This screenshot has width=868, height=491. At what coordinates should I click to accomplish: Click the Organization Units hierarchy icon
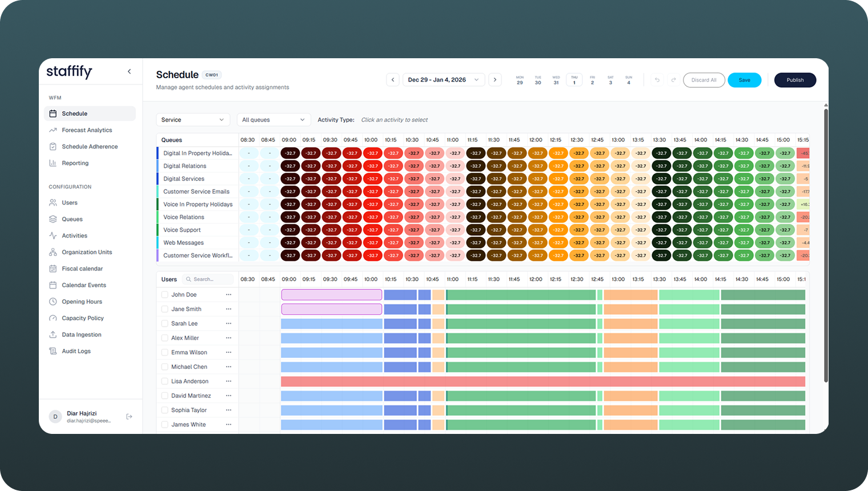(53, 252)
